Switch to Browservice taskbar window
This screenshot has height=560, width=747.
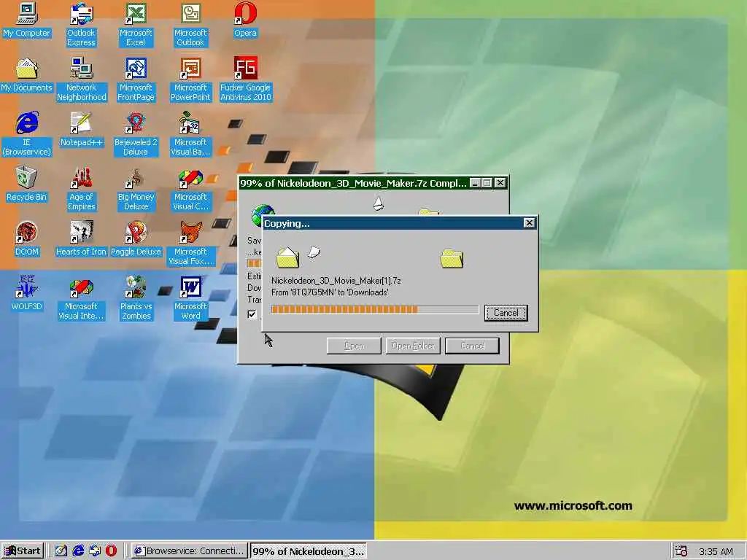point(190,551)
